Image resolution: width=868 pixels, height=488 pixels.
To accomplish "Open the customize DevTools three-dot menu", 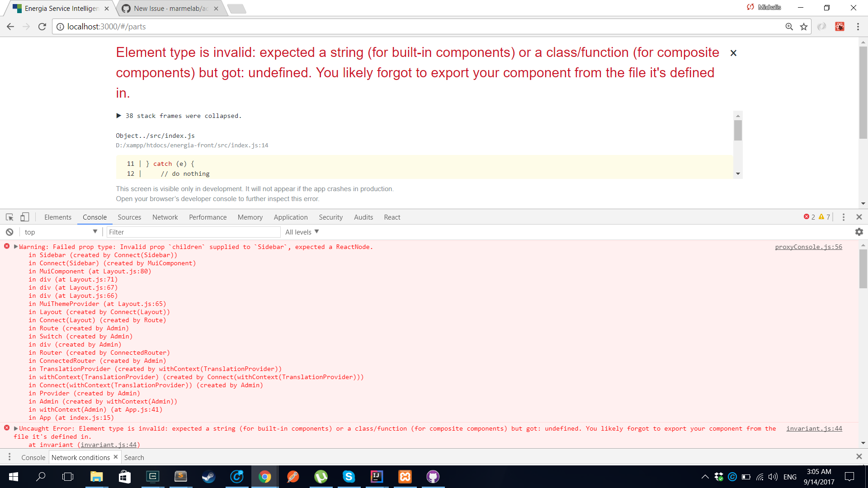I will [x=843, y=217].
